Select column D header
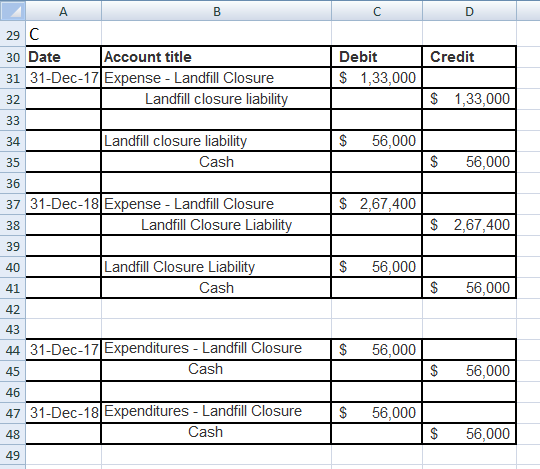The height and width of the screenshot is (469, 540). (469, 11)
